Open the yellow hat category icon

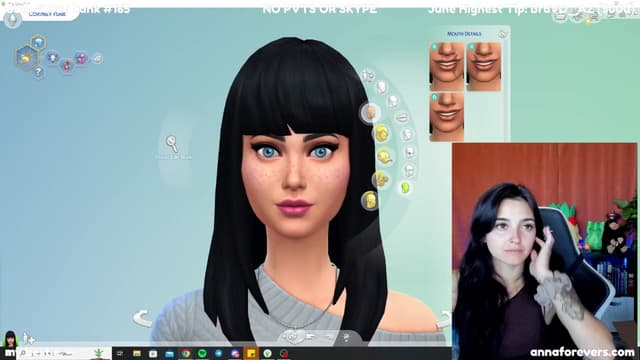[x=384, y=156]
